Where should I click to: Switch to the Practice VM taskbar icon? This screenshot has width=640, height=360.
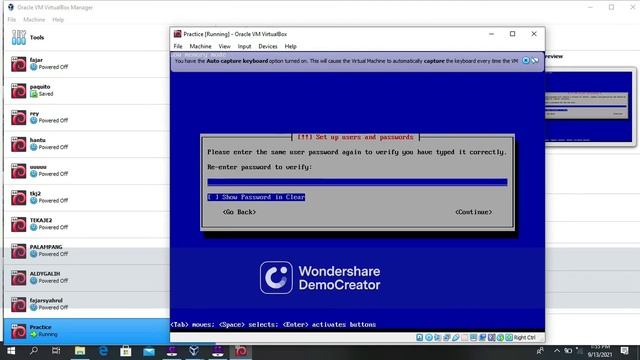(x=240, y=351)
